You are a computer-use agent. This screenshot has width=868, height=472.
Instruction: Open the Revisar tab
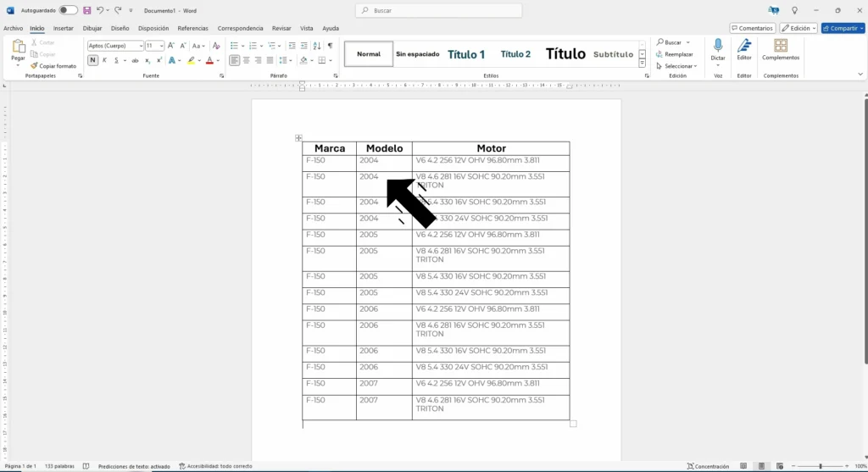pyautogui.click(x=281, y=28)
